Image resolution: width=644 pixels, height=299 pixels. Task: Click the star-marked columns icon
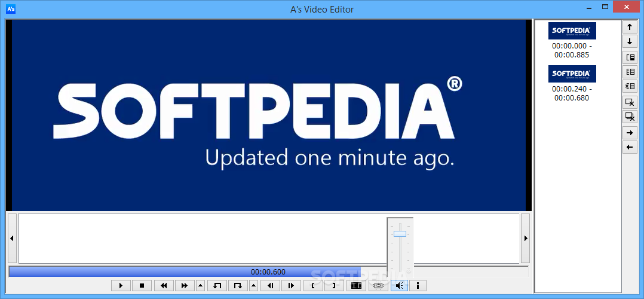(630, 87)
